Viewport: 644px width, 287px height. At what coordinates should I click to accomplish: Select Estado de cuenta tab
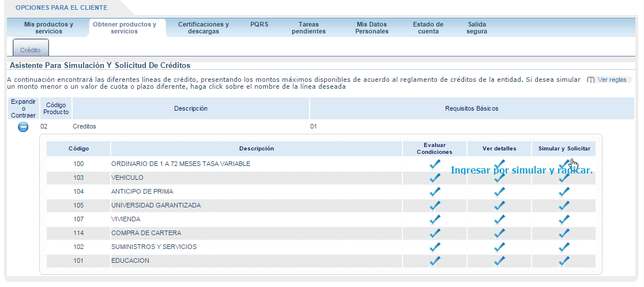click(428, 28)
